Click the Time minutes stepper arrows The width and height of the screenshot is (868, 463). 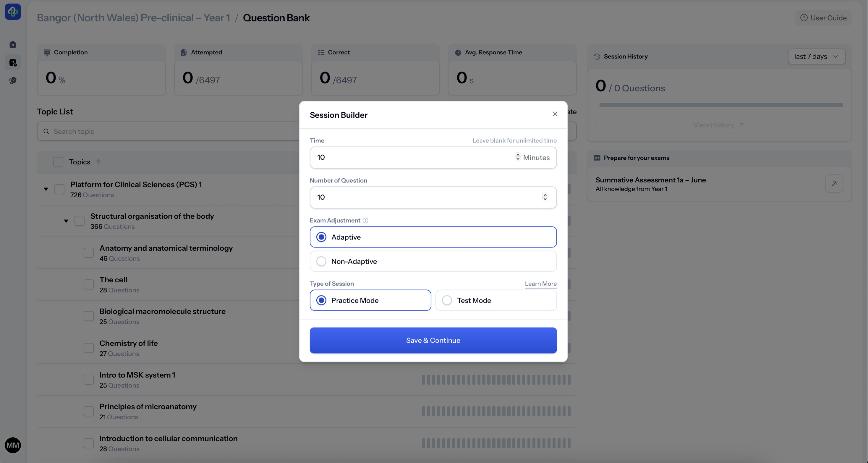coord(518,157)
